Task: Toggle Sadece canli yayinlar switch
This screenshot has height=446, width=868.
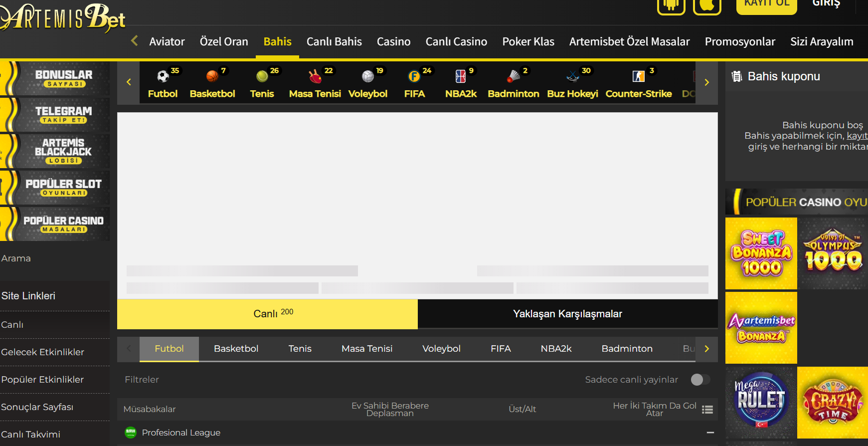Action: tap(700, 380)
